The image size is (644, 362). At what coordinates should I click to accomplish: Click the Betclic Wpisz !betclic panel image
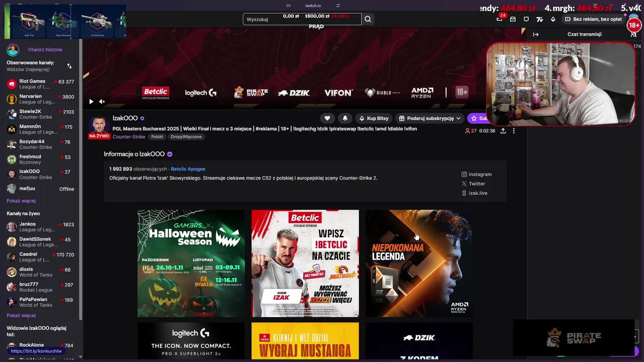305,263
